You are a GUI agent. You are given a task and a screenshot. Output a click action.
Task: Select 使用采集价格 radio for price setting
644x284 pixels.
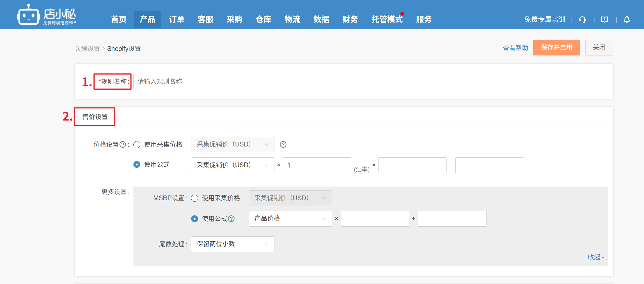(137, 145)
